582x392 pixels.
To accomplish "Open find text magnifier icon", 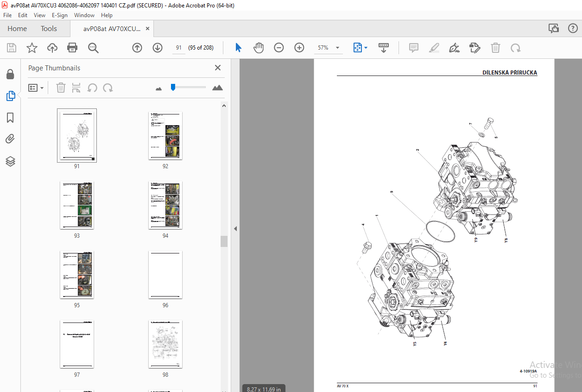I will point(93,48).
